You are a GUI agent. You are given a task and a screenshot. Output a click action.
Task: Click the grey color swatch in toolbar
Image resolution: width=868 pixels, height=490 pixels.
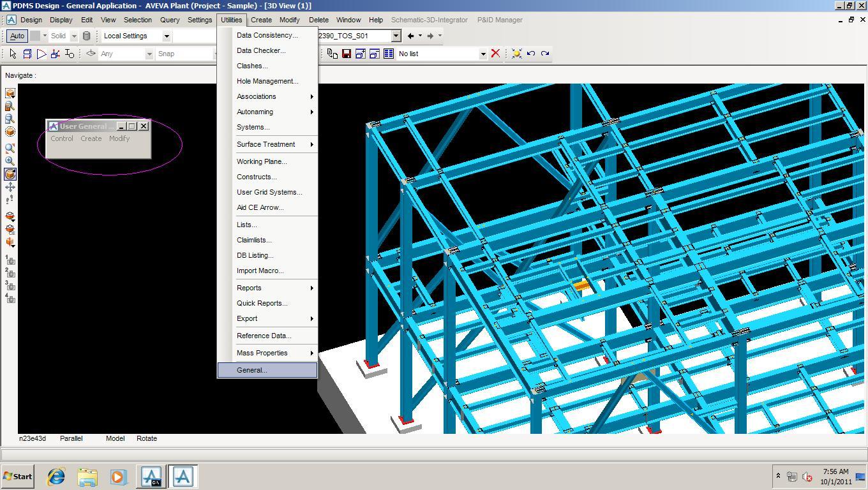[35, 36]
